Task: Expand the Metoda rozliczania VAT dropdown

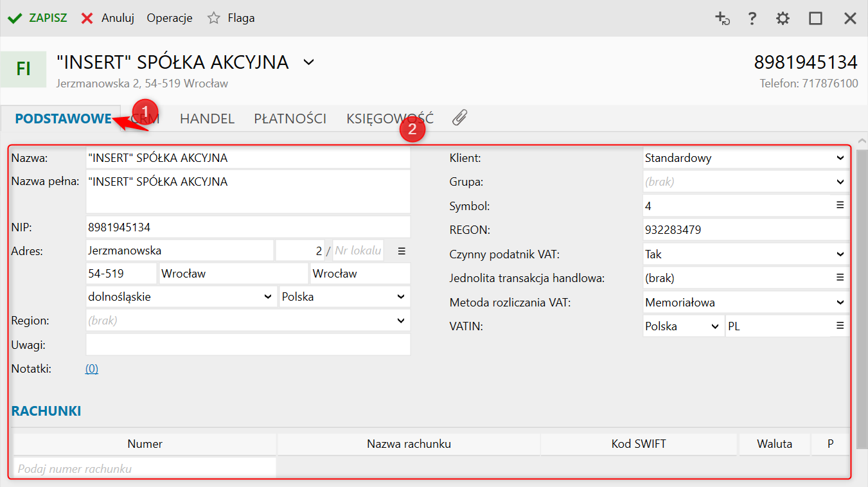Action: click(840, 303)
